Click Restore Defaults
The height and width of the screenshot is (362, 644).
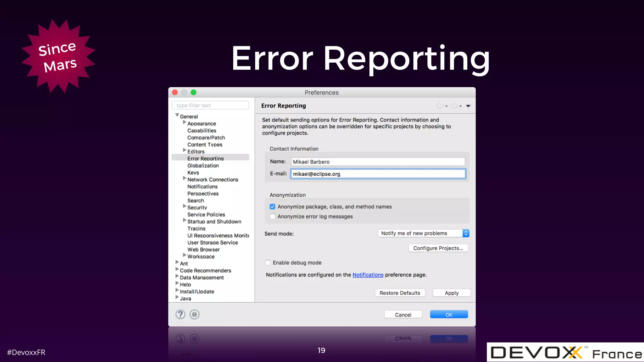(400, 293)
